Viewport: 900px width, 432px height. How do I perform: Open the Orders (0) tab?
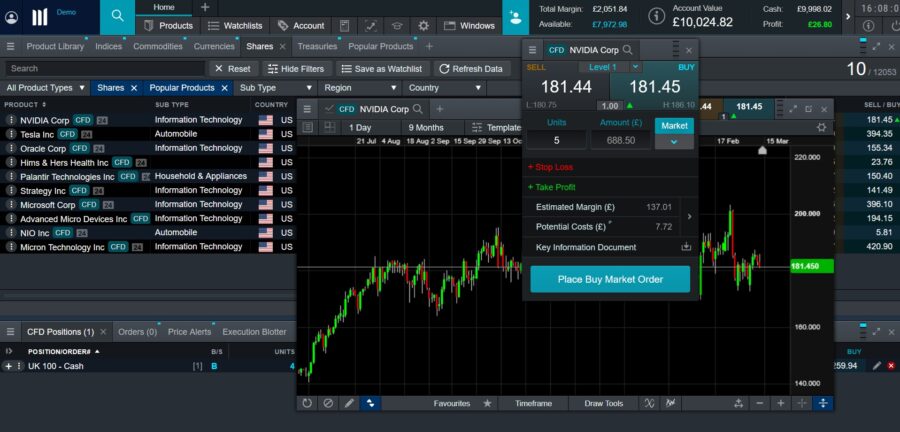(138, 332)
